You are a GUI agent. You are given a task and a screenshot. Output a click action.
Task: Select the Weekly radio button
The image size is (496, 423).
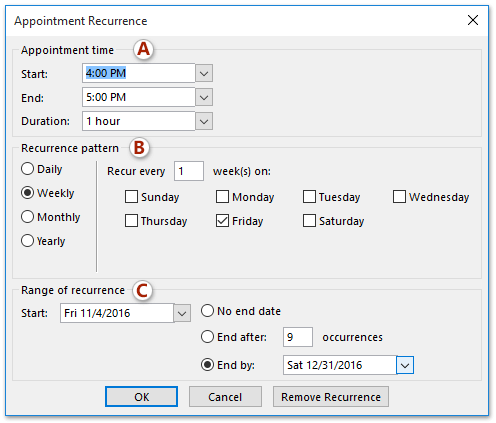[x=27, y=193]
